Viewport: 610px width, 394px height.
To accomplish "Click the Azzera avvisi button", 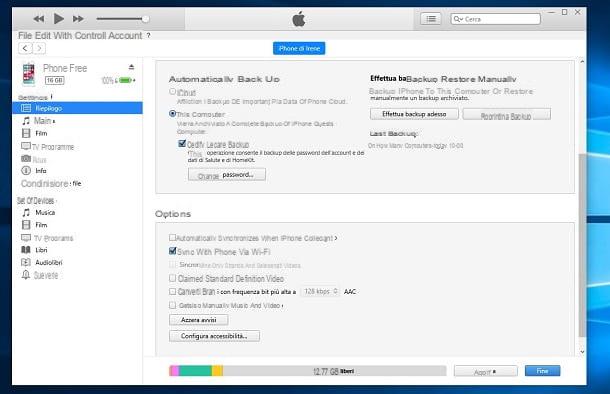I will coord(199,320).
